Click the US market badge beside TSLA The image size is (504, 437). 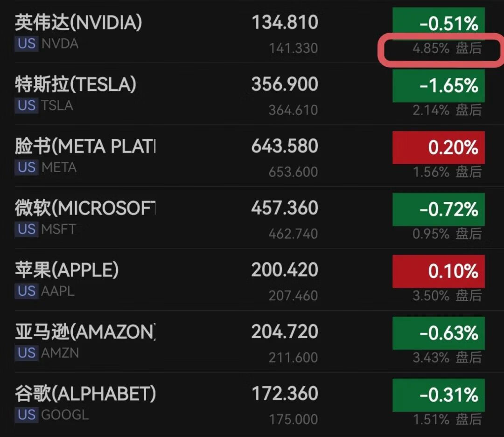coord(26,105)
